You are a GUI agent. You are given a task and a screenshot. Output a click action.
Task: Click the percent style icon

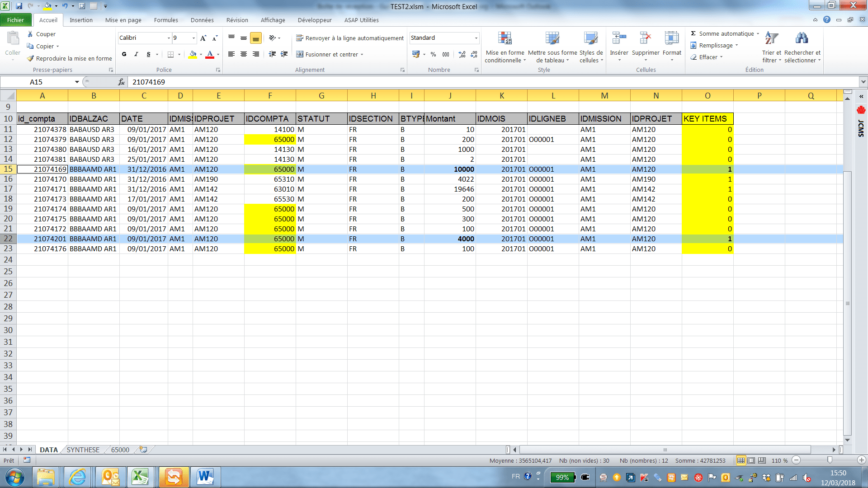[x=433, y=54]
